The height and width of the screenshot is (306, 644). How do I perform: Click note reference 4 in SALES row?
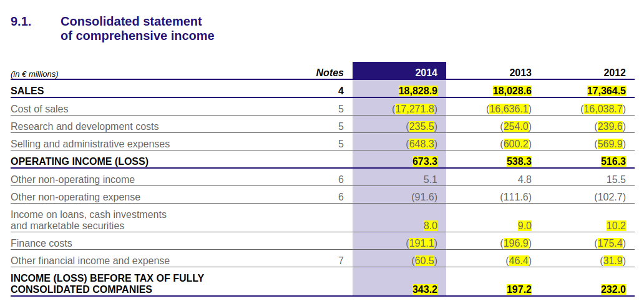pyautogui.click(x=341, y=91)
